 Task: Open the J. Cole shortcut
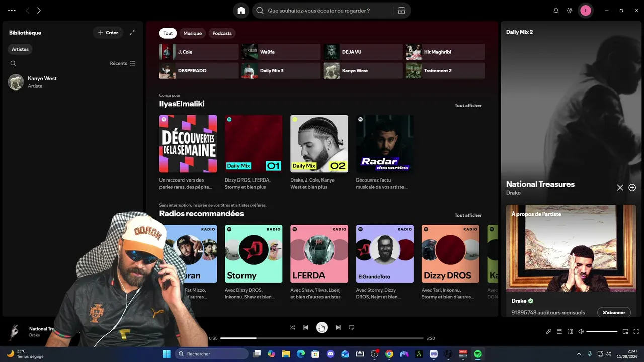[x=199, y=52]
